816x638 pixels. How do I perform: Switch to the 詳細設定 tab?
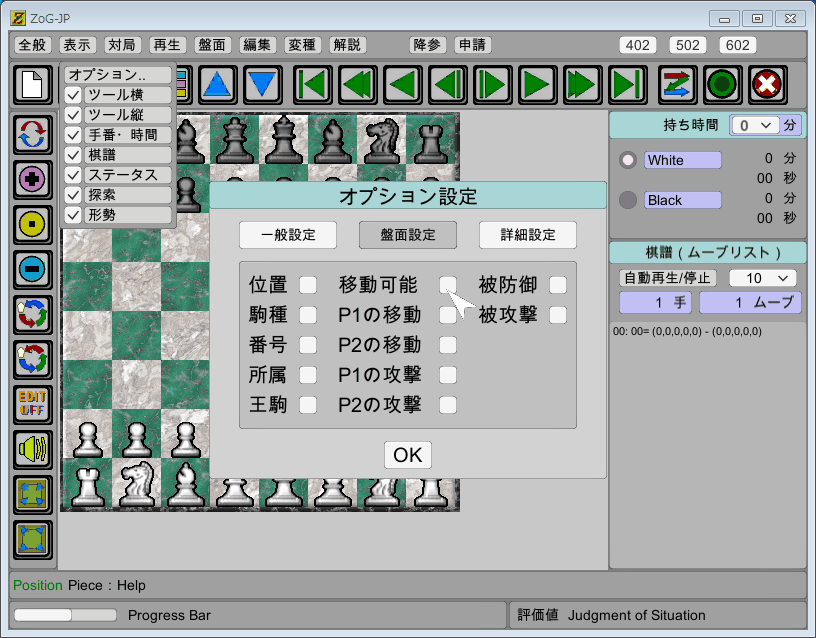pyautogui.click(x=527, y=235)
